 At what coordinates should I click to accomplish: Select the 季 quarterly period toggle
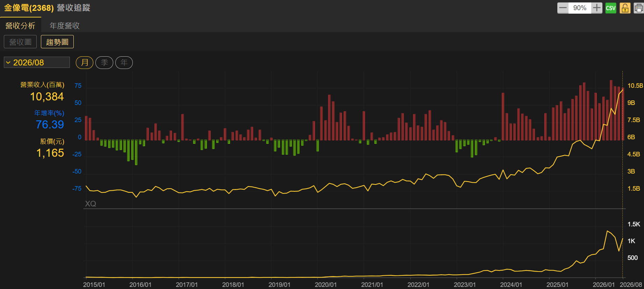(104, 63)
